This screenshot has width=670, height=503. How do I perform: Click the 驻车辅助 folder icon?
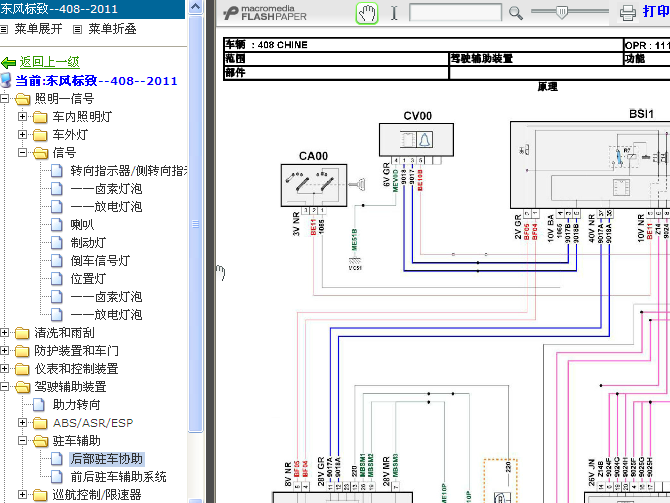coord(41,441)
